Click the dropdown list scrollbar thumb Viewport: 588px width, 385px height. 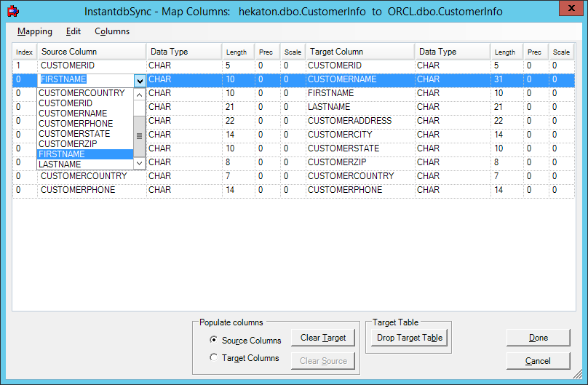(x=139, y=136)
